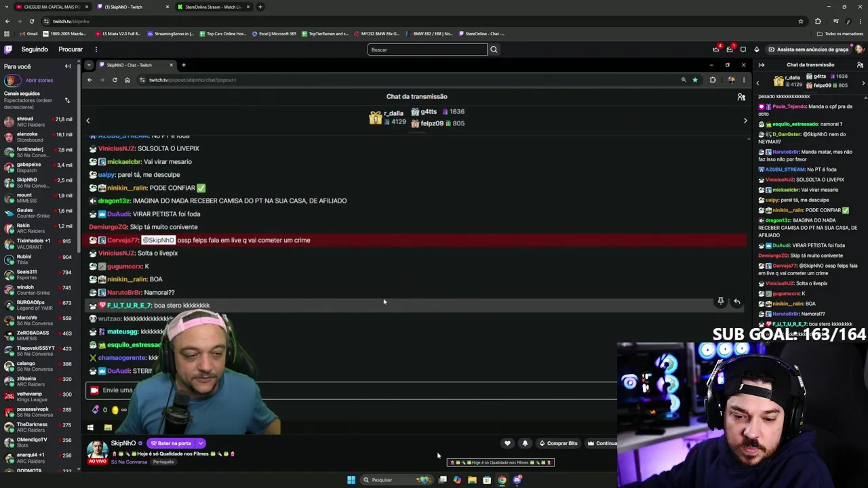Switch to the StereOnline Stream browser tab
This screenshot has height=488, width=868.
213,7
